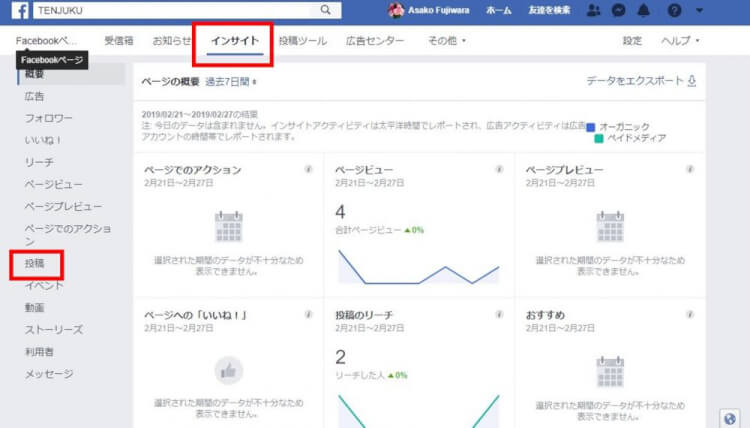Open the friend requests icon
The image size is (750, 428).
coord(593,10)
